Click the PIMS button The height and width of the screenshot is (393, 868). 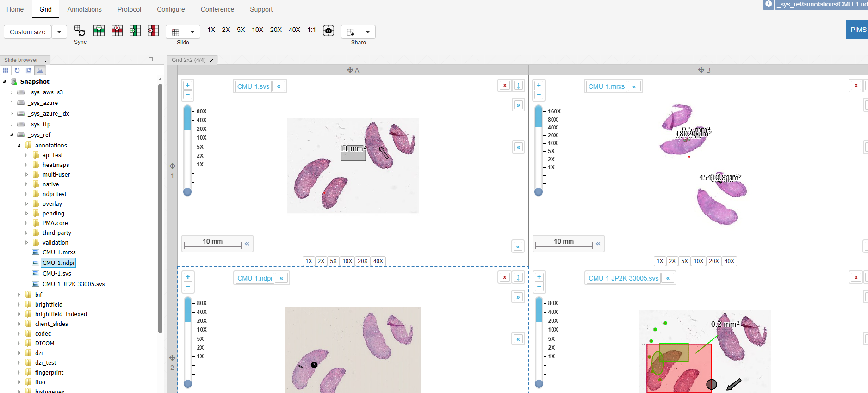click(x=858, y=30)
